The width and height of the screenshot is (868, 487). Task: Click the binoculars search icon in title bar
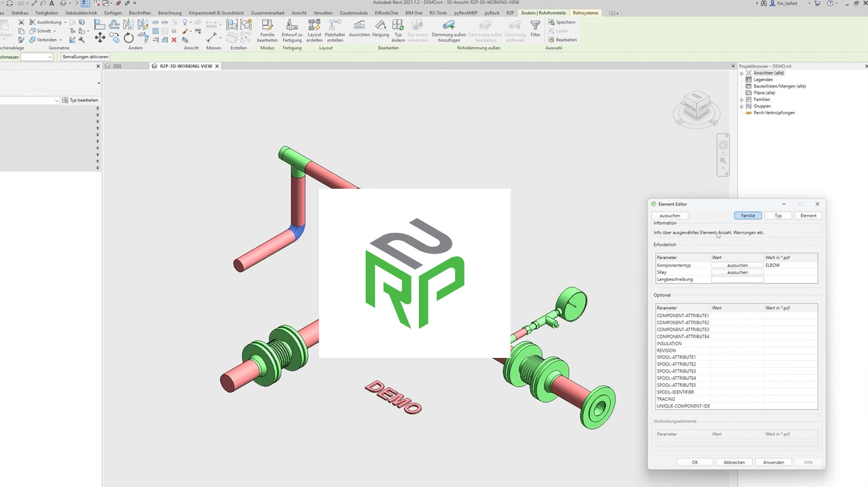764,3
